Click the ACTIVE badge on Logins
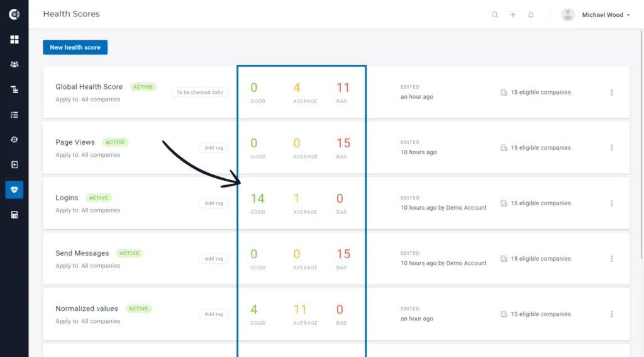This screenshot has width=644, height=357. [99, 198]
